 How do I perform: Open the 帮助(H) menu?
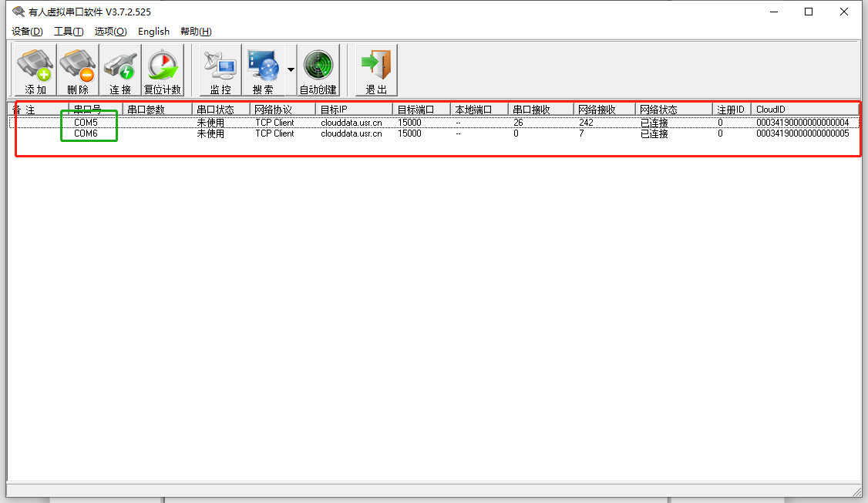pos(196,32)
